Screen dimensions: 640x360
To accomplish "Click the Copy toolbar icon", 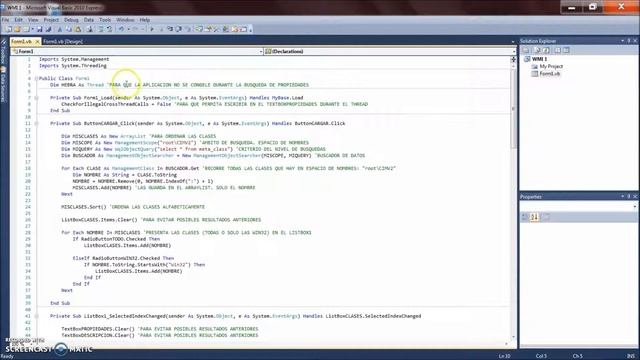I will click(68, 29).
